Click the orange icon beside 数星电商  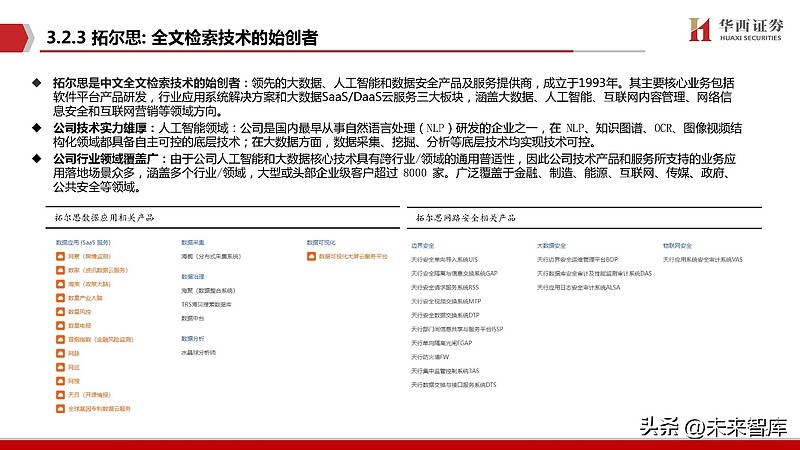60,326
